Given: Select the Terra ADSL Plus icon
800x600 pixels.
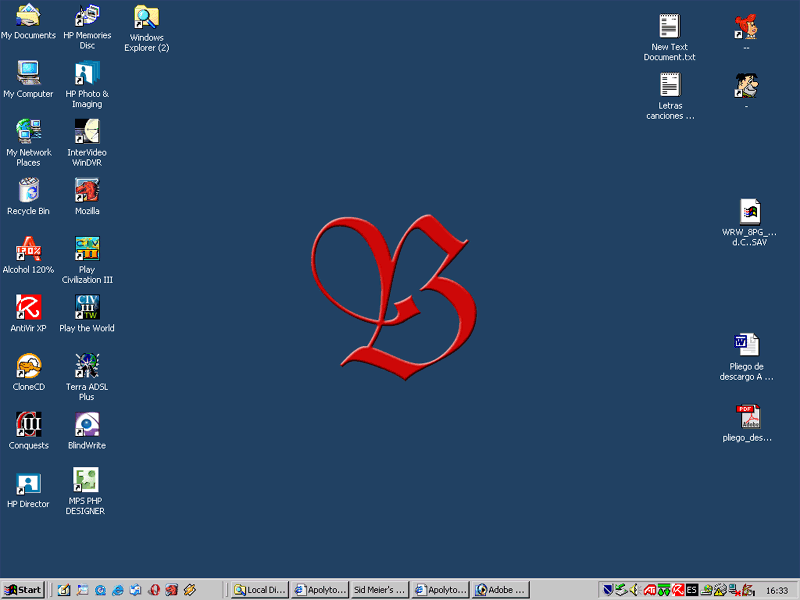Looking at the screenshot, I should click(87, 366).
